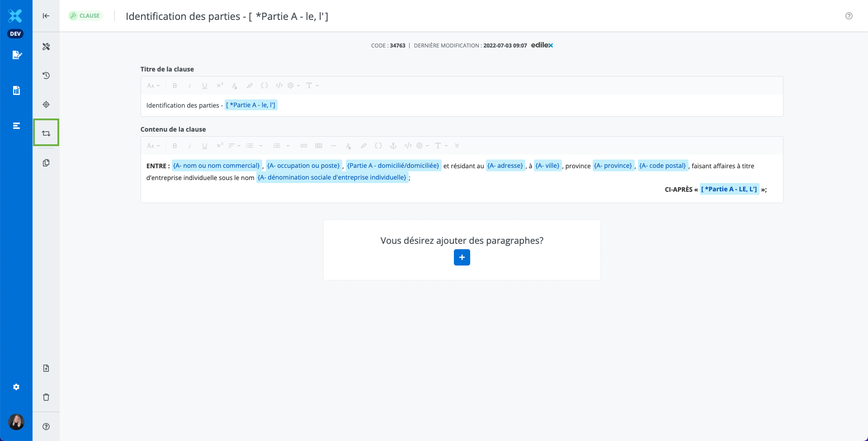
Task: Toggle underline in the clause content toolbar
Action: click(205, 146)
